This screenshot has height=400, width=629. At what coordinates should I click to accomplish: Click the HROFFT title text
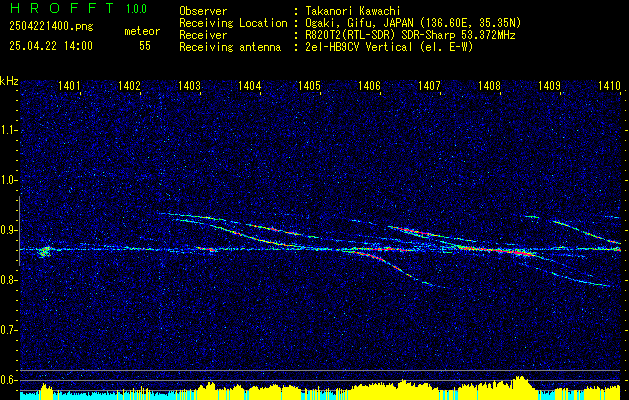click(x=62, y=8)
